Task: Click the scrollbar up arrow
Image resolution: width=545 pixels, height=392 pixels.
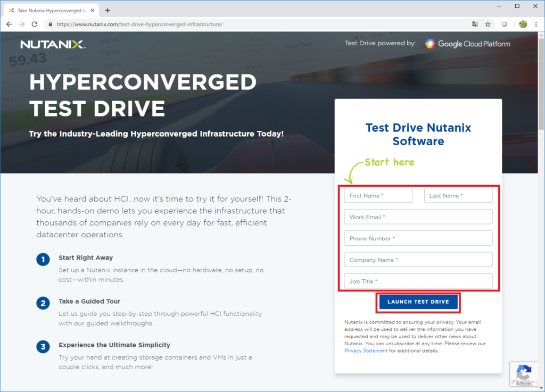Action: click(541, 35)
